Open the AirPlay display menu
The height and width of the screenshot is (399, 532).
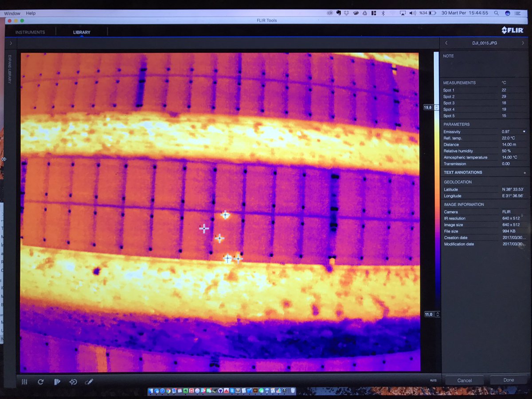[403, 13]
